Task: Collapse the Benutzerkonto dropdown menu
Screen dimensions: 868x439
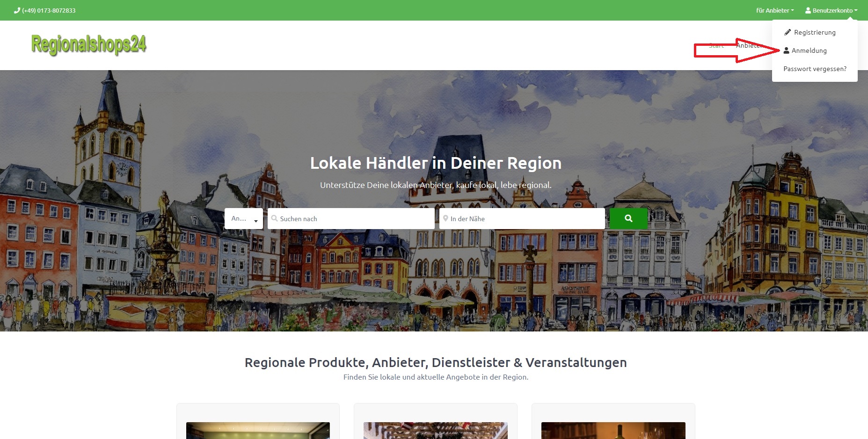Action: coord(832,10)
